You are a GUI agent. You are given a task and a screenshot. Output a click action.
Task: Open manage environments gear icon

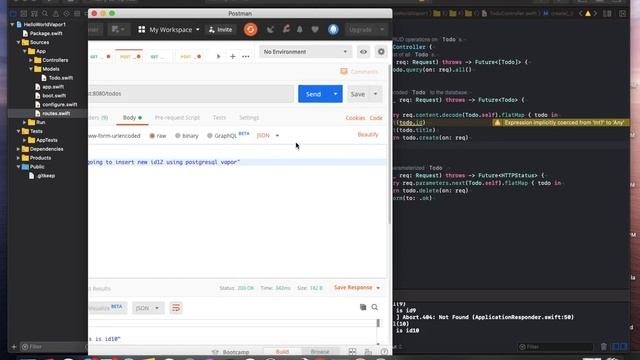[x=381, y=52]
